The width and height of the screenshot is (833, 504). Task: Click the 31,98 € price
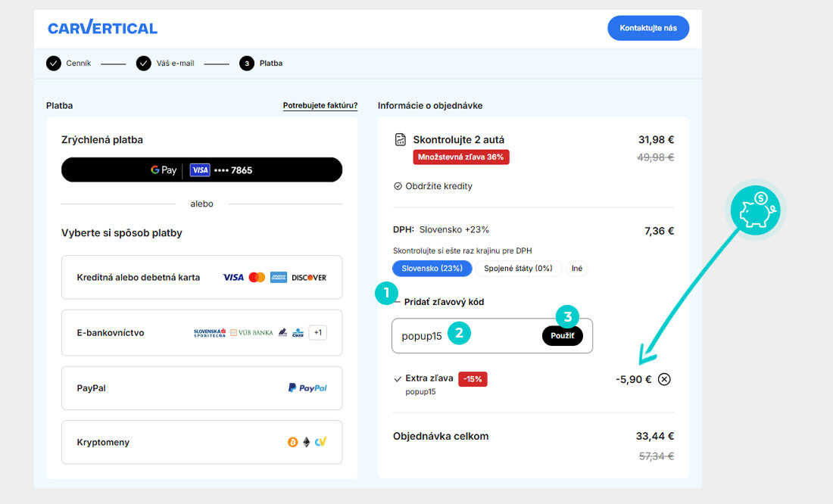[x=656, y=140]
